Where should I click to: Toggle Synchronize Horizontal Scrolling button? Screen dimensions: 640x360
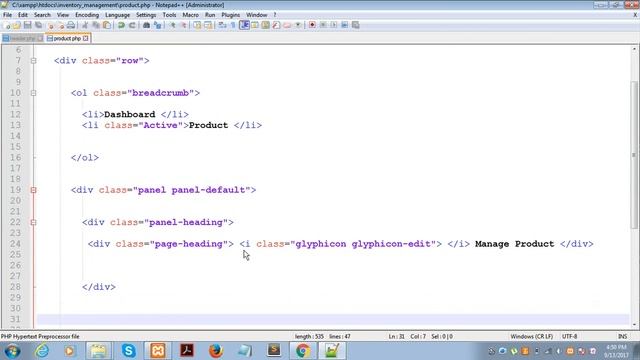coord(208,25)
